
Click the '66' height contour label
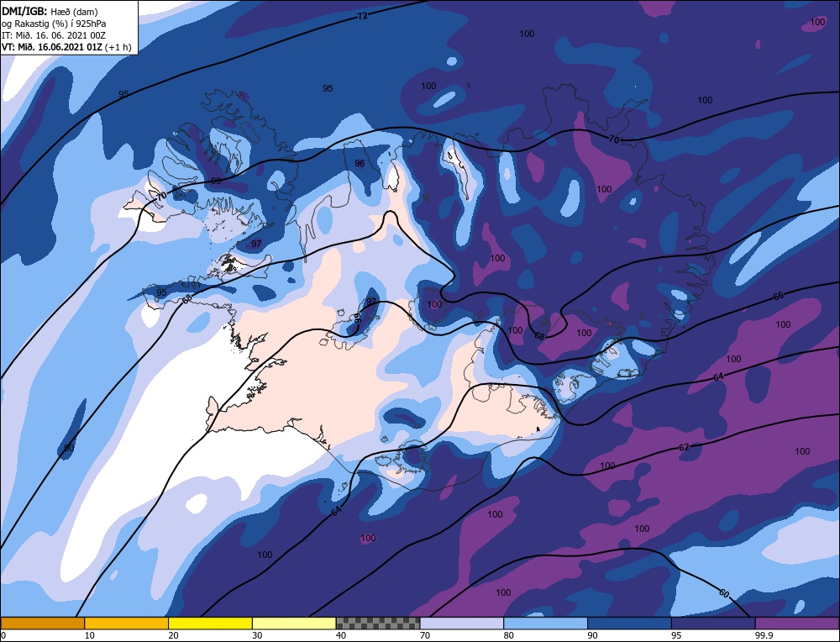779,296
